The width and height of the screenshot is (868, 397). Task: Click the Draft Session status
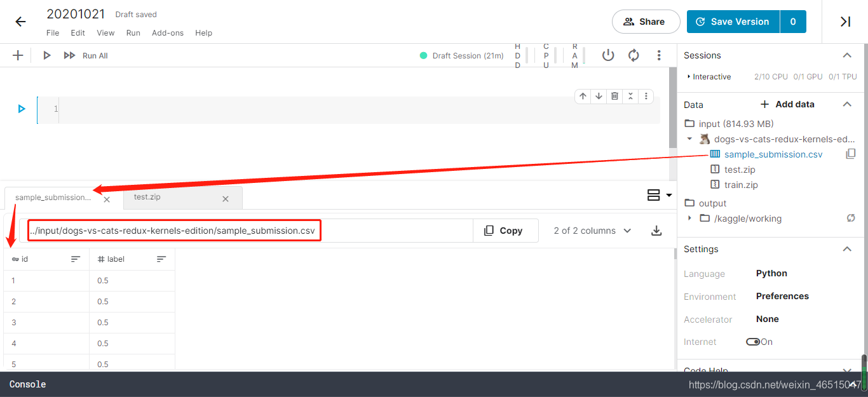pos(462,56)
